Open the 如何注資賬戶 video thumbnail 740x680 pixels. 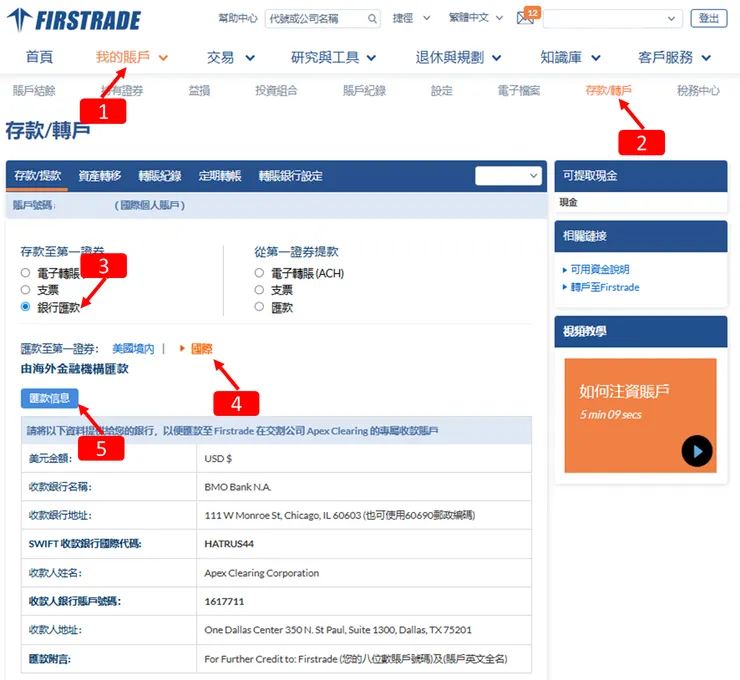(x=640, y=415)
